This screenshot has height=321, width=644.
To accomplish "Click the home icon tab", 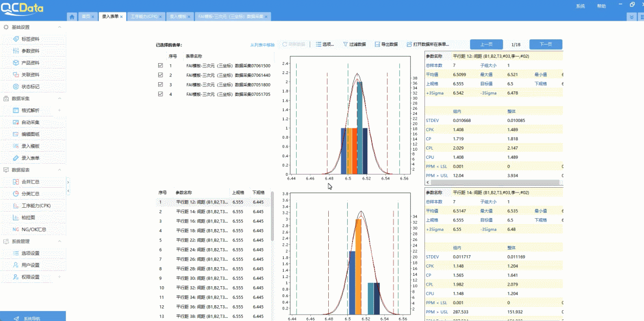I will (x=72, y=17).
